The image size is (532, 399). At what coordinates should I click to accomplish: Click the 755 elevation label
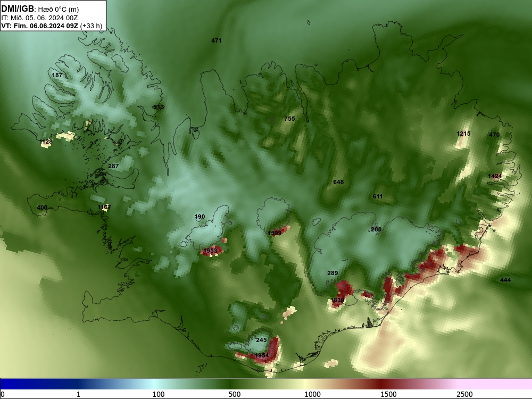point(289,119)
